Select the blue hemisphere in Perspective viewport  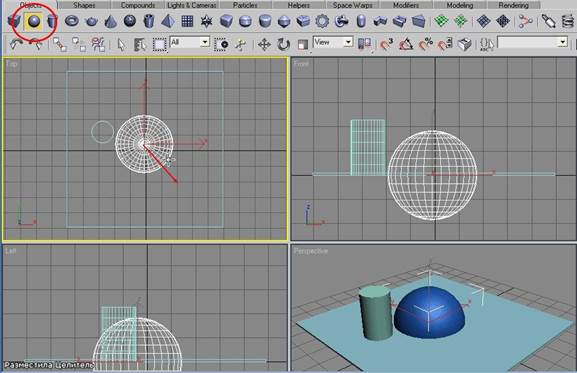tap(429, 313)
